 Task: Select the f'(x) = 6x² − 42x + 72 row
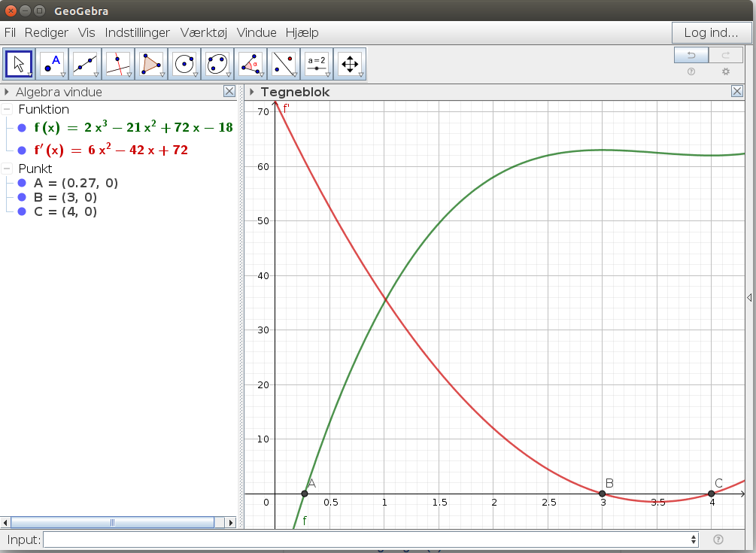pos(111,150)
